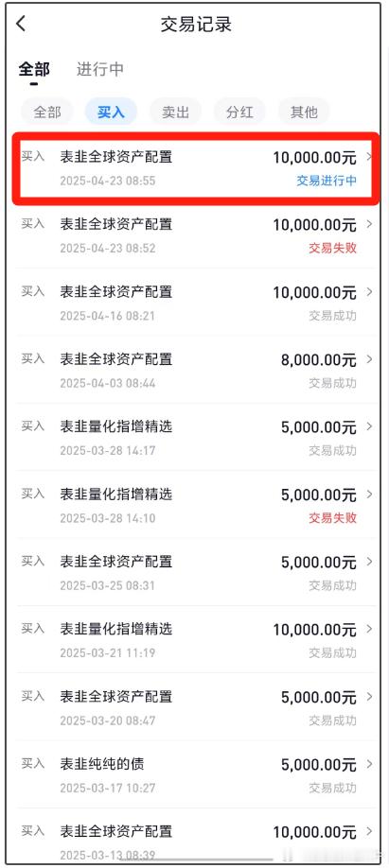
Task: Tap the back arrow icon
Action: [21, 24]
